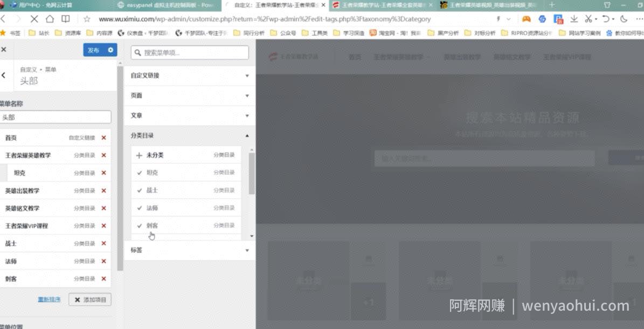Expand the 页面 section
Screen dimensions: 644x329
(x=190, y=95)
